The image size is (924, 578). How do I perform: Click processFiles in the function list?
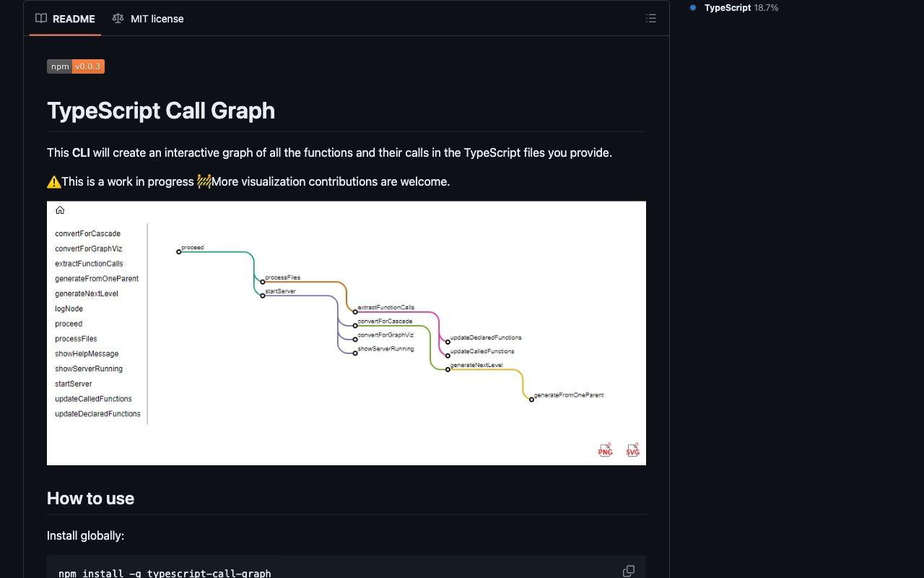(76, 339)
